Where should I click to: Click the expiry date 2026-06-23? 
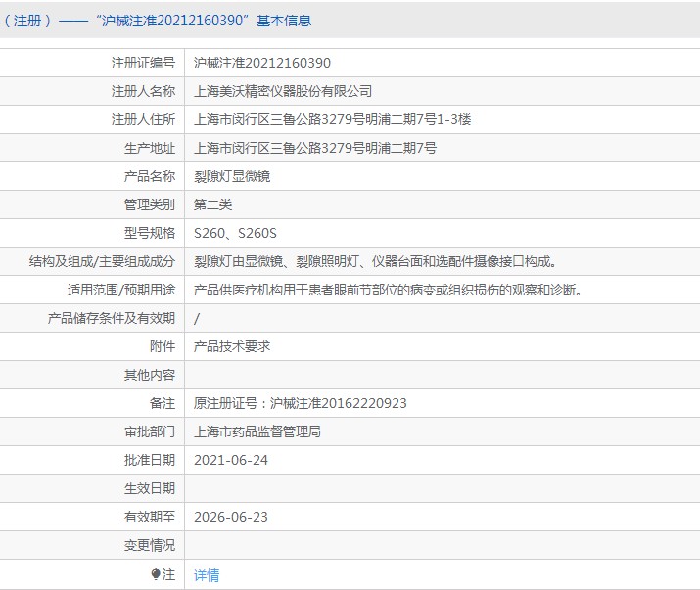click(x=231, y=517)
